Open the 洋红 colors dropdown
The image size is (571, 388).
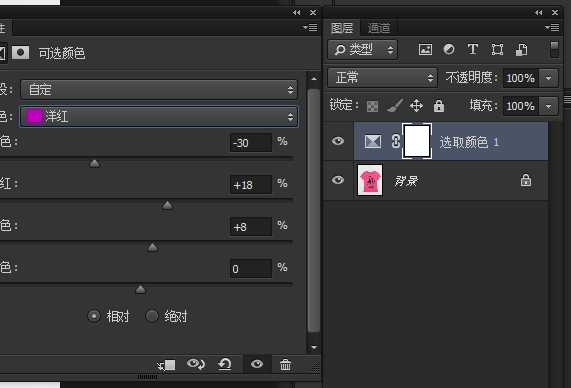click(x=159, y=117)
